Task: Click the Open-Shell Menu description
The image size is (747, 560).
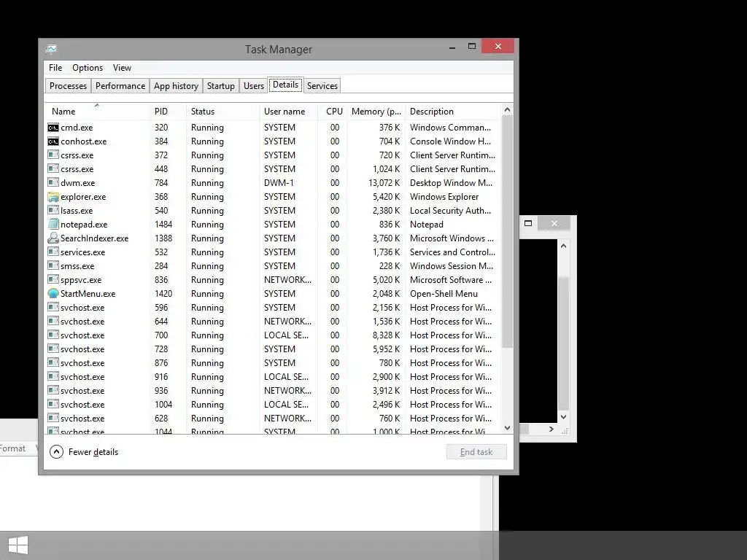Action: (444, 294)
